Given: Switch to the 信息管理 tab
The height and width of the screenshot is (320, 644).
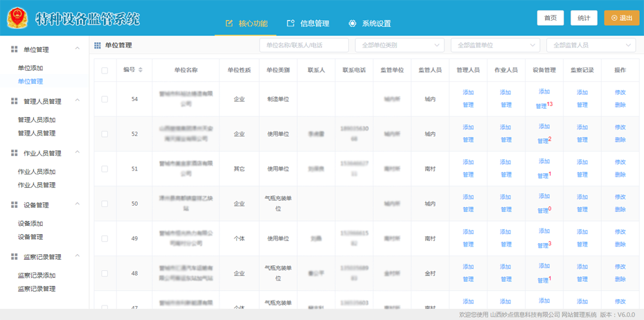Looking at the screenshot, I should click(x=307, y=24).
